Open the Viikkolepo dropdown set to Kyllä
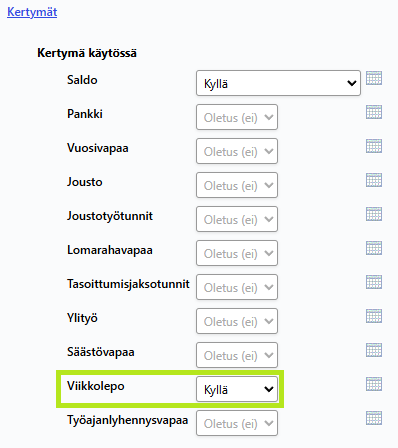 237,389
